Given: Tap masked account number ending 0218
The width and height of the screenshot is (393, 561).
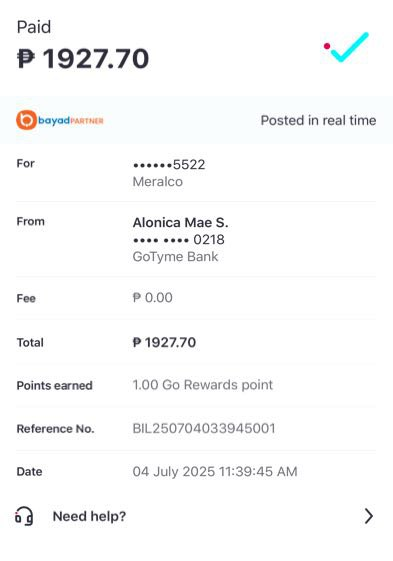Looking at the screenshot, I should point(179,239).
